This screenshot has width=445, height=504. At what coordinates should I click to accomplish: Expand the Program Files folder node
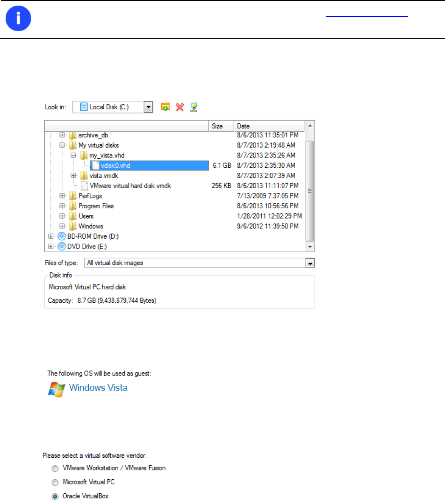pos(62,206)
